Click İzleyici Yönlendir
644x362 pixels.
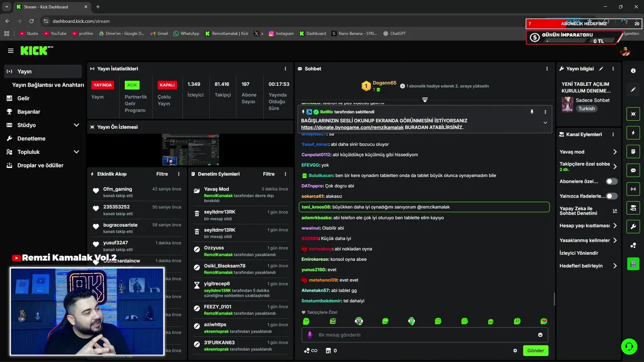pos(579,253)
